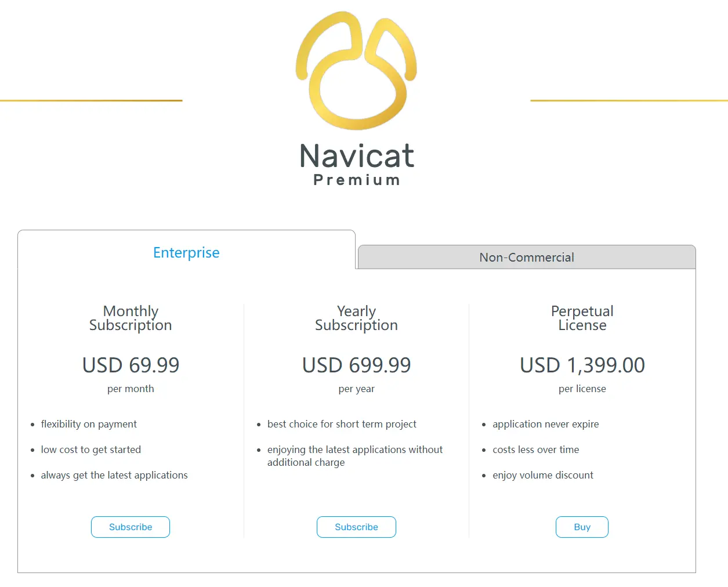
Task: Click the USD 699.99 price
Action: pyautogui.click(x=356, y=365)
